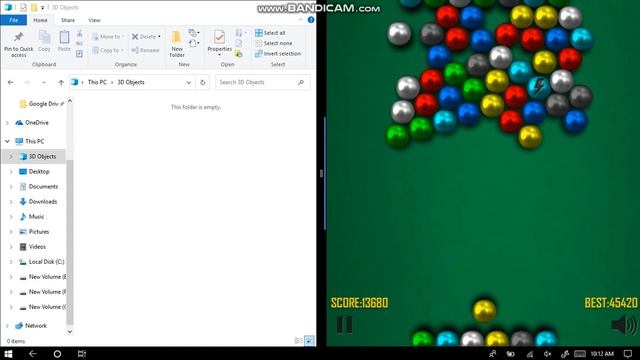Click the Search 3D Objects field
The height and width of the screenshot is (360, 640).
click(262, 82)
